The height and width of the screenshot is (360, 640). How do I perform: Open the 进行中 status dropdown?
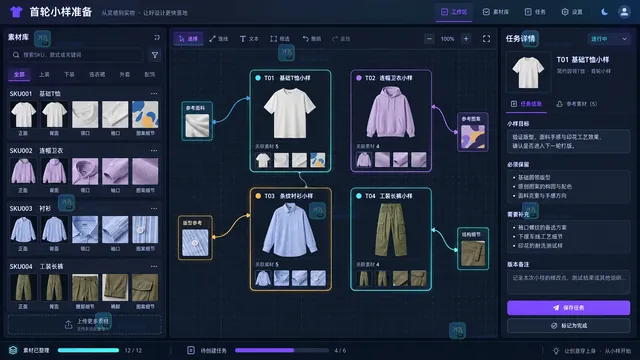tap(609, 39)
